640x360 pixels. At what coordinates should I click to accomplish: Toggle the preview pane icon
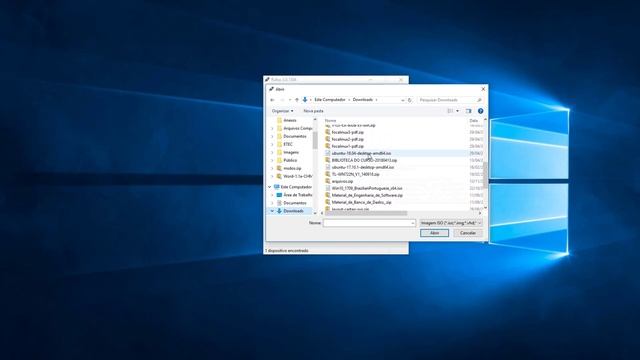[469, 111]
